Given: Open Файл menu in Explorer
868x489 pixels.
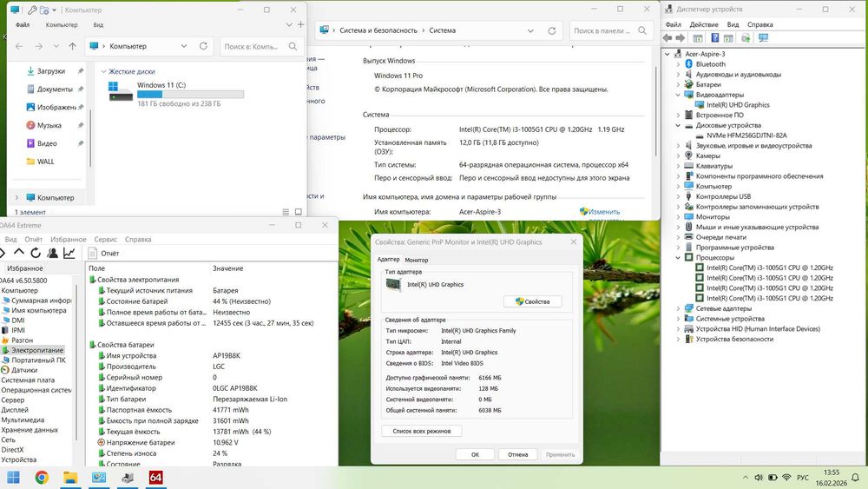Looking at the screenshot, I should (x=23, y=25).
